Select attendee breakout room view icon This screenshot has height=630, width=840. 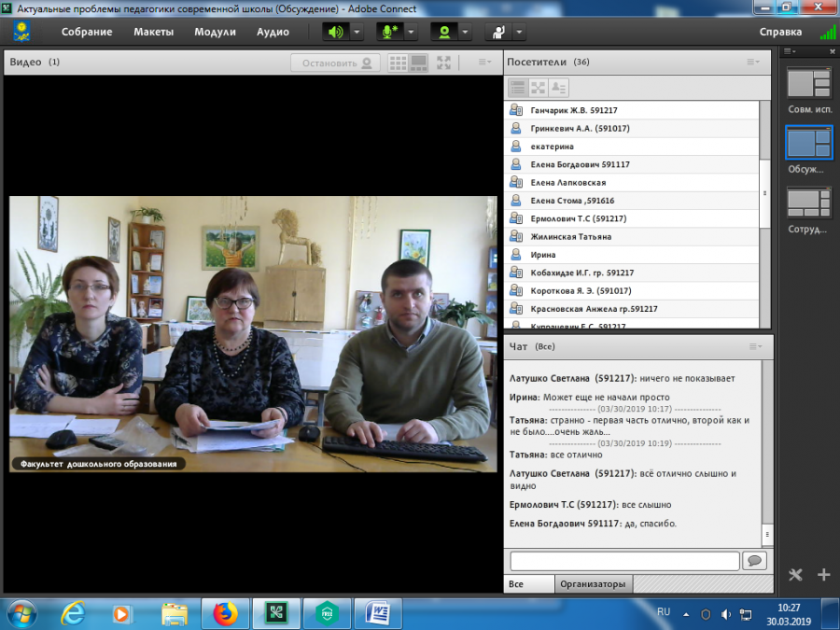tap(538, 88)
